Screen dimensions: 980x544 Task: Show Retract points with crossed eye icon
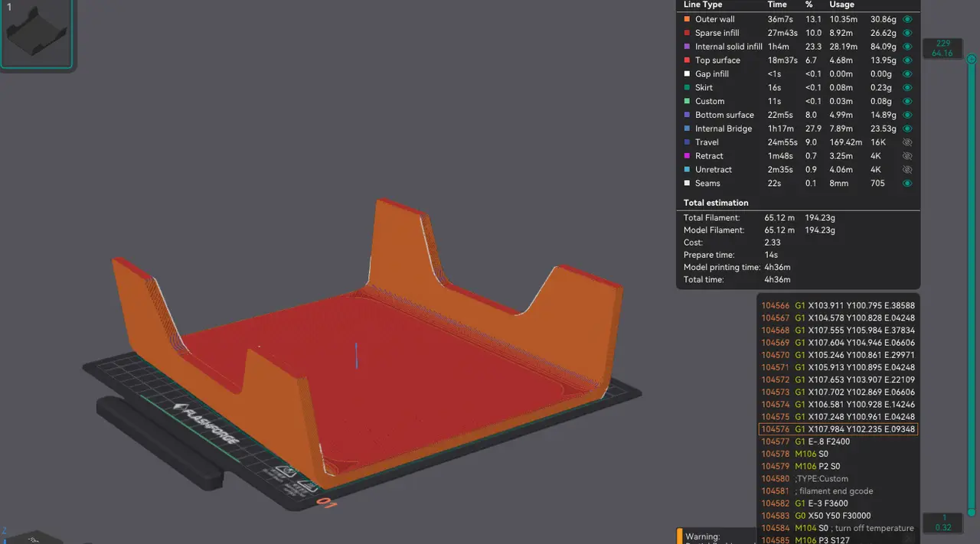click(908, 156)
